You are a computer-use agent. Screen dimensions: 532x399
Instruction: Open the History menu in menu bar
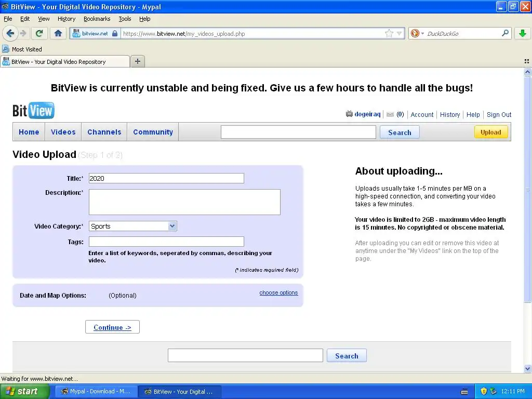click(66, 19)
